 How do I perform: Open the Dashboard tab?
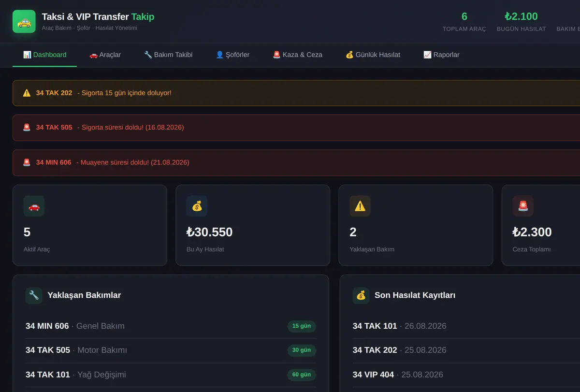pyautogui.click(x=44, y=55)
